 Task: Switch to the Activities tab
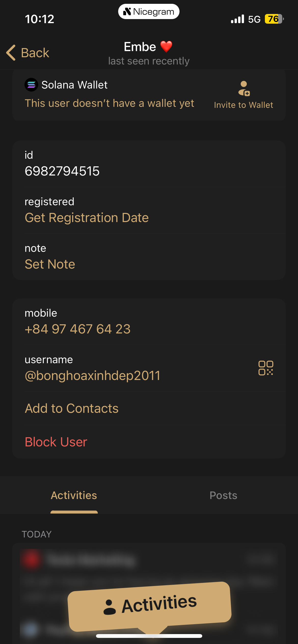pos(74,495)
